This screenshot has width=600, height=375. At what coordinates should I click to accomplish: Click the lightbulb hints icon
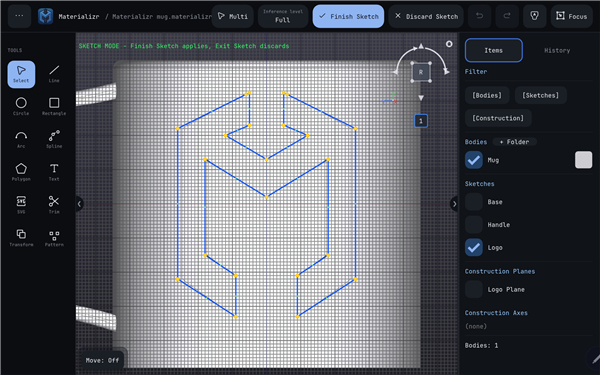point(535,16)
